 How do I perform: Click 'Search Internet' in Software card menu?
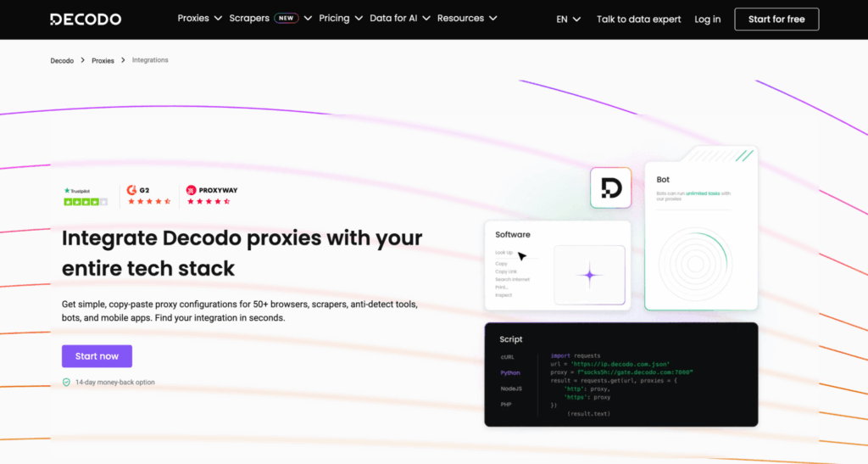[512, 280]
